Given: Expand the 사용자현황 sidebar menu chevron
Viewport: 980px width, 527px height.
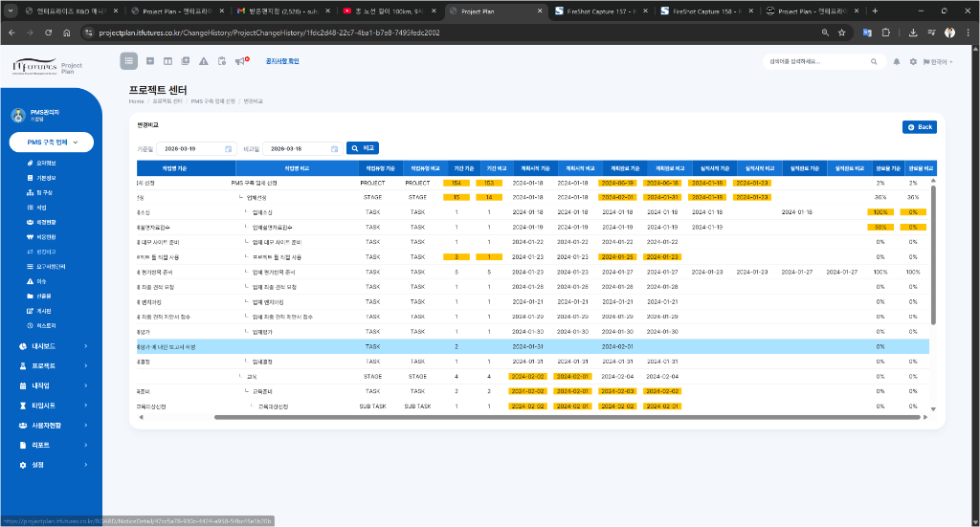Looking at the screenshot, I should pos(85,426).
